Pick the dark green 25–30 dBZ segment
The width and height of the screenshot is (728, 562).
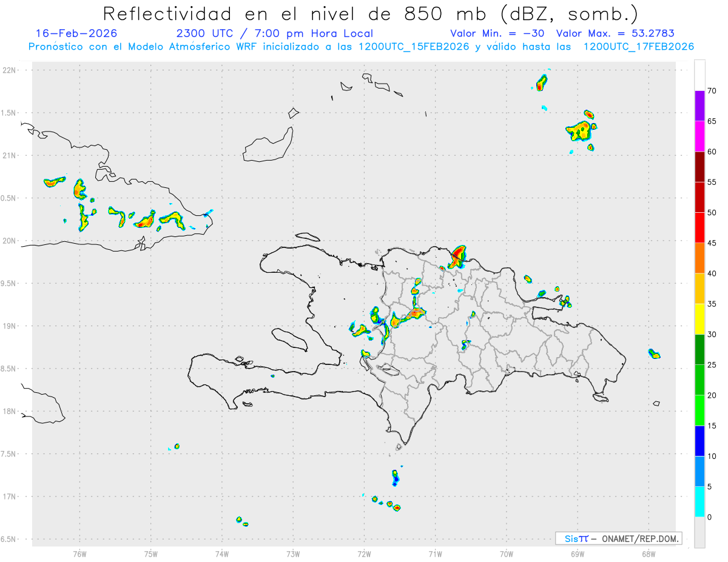tap(699, 349)
